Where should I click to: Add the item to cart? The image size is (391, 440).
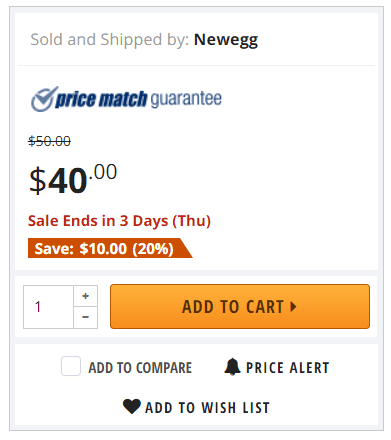pyautogui.click(x=240, y=306)
